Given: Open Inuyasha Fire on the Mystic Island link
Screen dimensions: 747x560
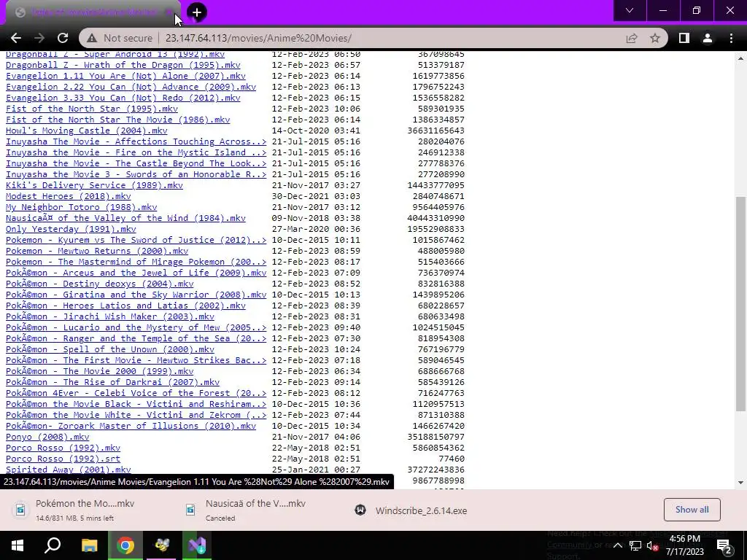Looking at the screenshot, I should pyautogui.click(x=136, y=153).
